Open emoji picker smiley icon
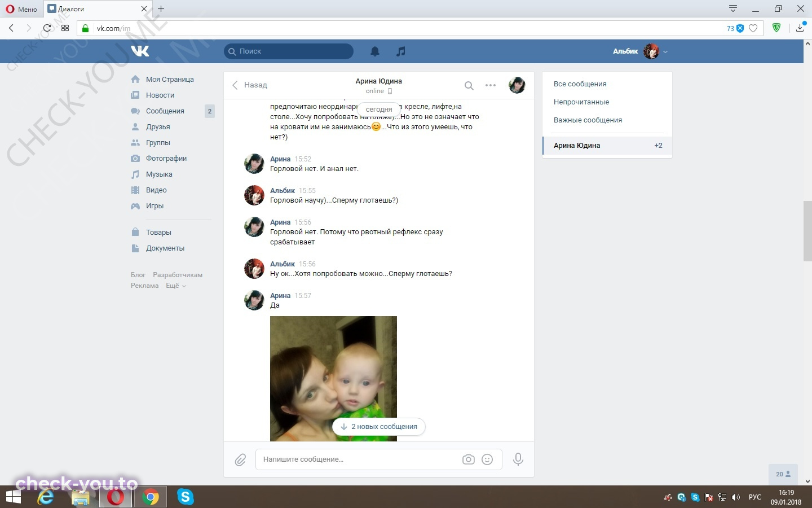This screenshot has width=812, height=508. [x=487, y=459]
